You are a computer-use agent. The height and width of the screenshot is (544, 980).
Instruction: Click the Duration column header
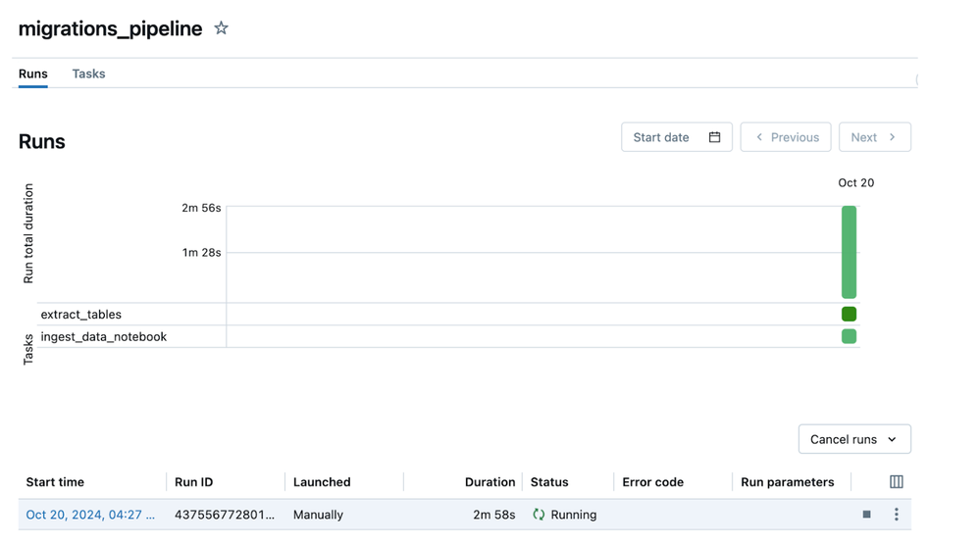(490, 482)
